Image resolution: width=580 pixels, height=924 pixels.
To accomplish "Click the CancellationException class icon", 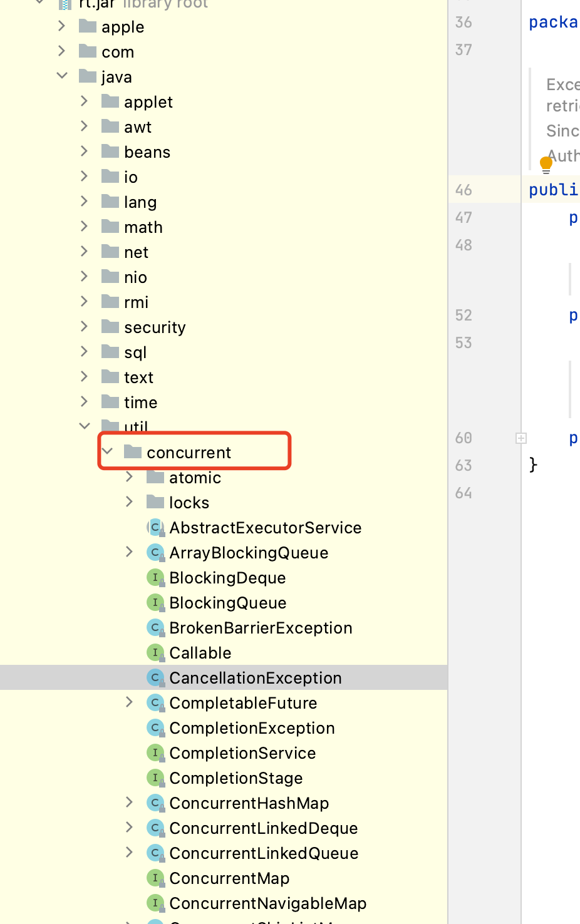I will tap(155, 678).
